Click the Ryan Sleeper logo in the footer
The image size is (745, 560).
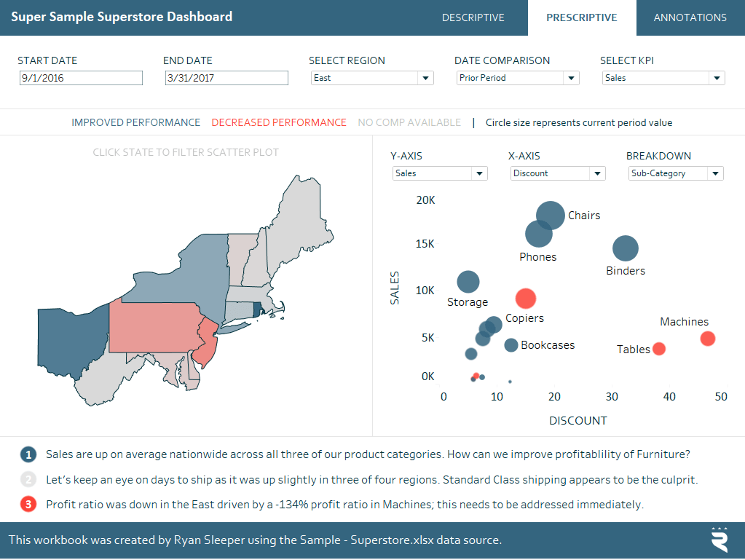point(719,540)
